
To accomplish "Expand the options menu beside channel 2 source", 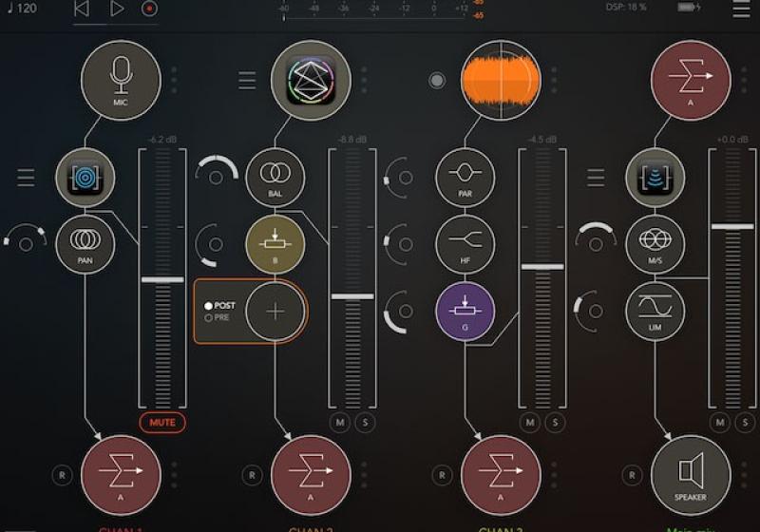I will 247,81.
